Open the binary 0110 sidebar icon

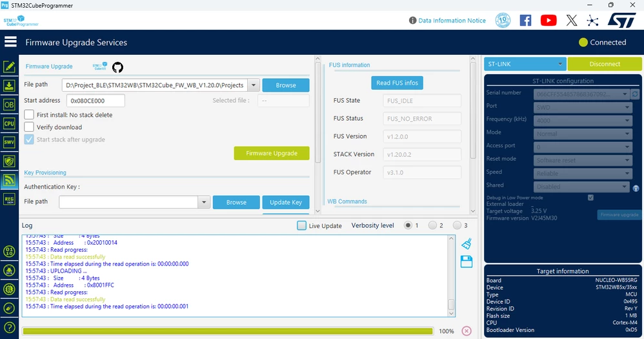pos(9,251)
